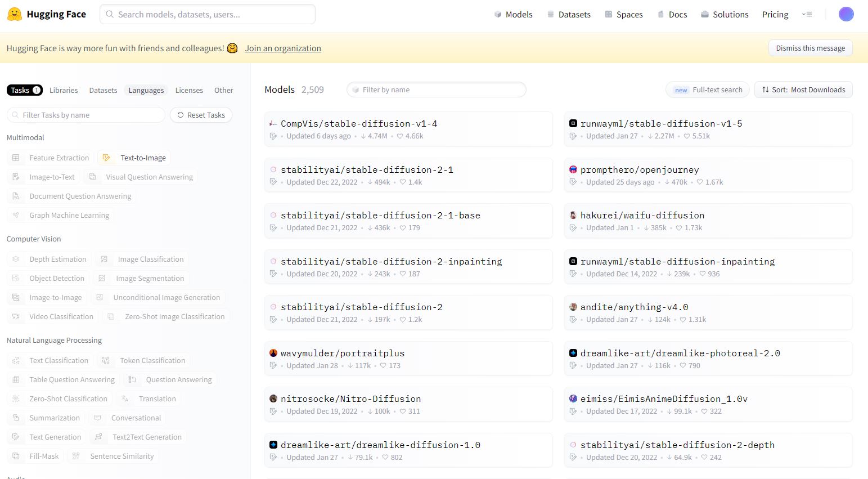Click the Reset Tasks button
This screenshot has height=479, width=868.
coord(201,115)
